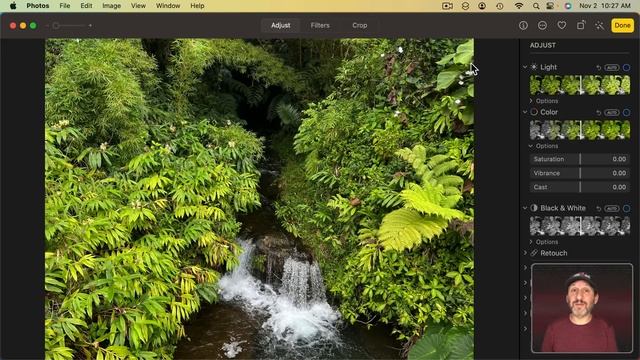The width and height of the screenshot is (640, 360).
Task: Click the Retouch bandage icon
Action: tap(534, 253)
